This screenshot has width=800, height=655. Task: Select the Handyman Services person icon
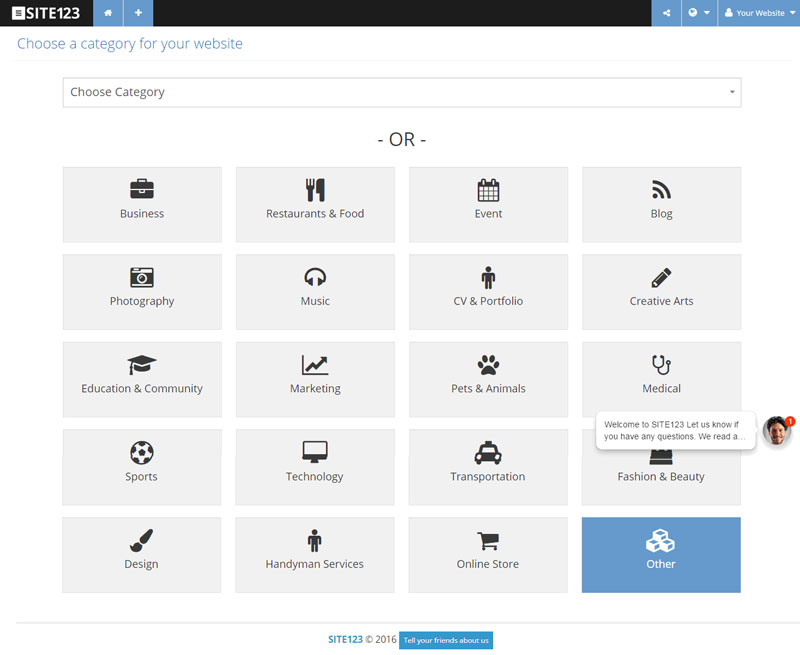pos(314,541)
